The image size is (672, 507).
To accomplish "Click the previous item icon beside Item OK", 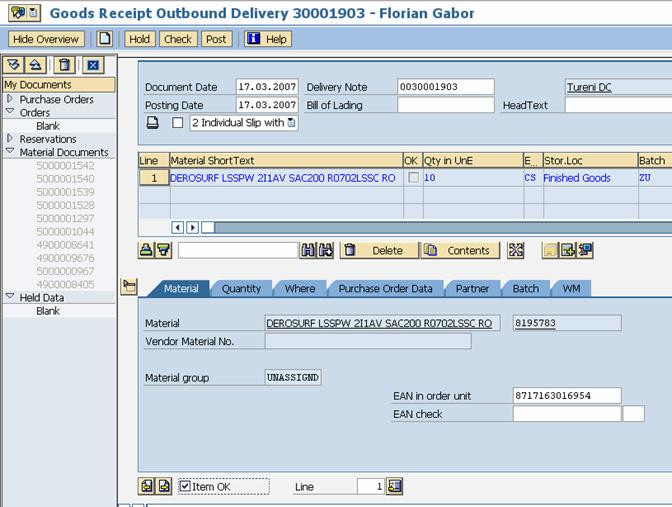I will click(x=147, y=486).
